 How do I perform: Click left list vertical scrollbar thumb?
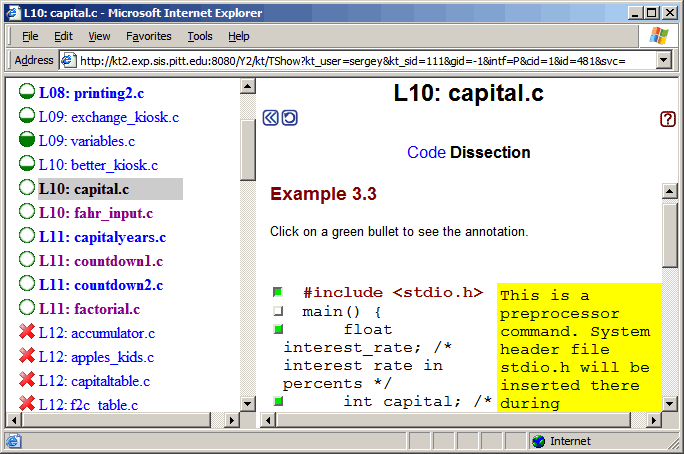(248, 150)
